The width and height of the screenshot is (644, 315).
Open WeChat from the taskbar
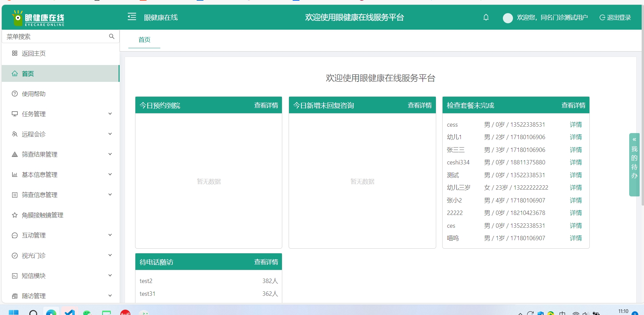tap(88, 313)
